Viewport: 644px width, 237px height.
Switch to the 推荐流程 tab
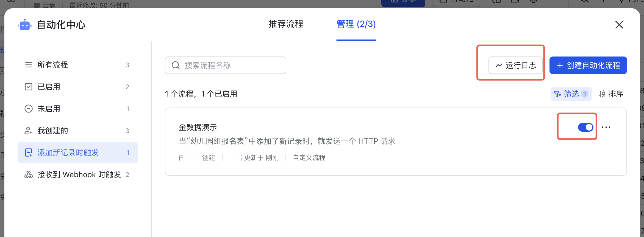286,24
